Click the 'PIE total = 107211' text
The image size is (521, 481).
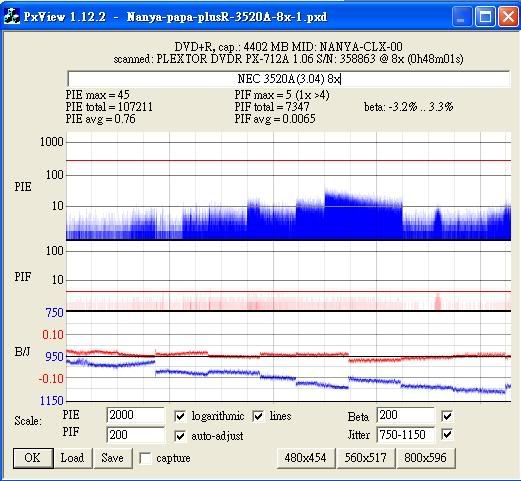tap(109, 107)
